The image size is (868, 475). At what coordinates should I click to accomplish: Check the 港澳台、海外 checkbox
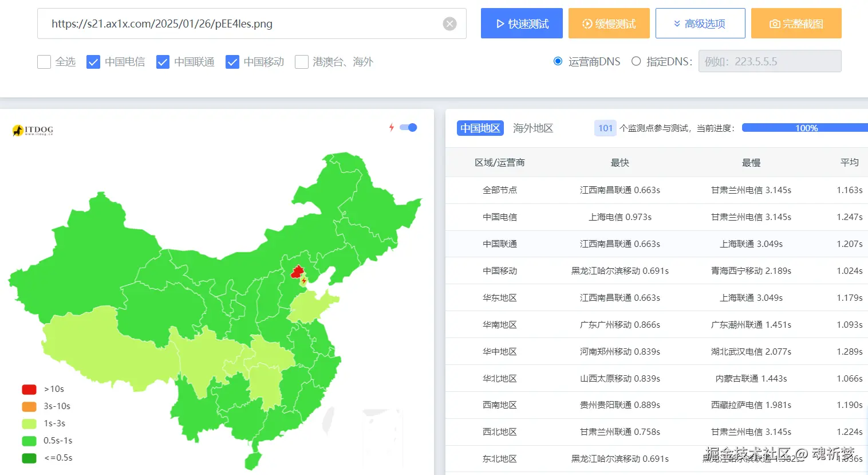click(x=301, y=62)
